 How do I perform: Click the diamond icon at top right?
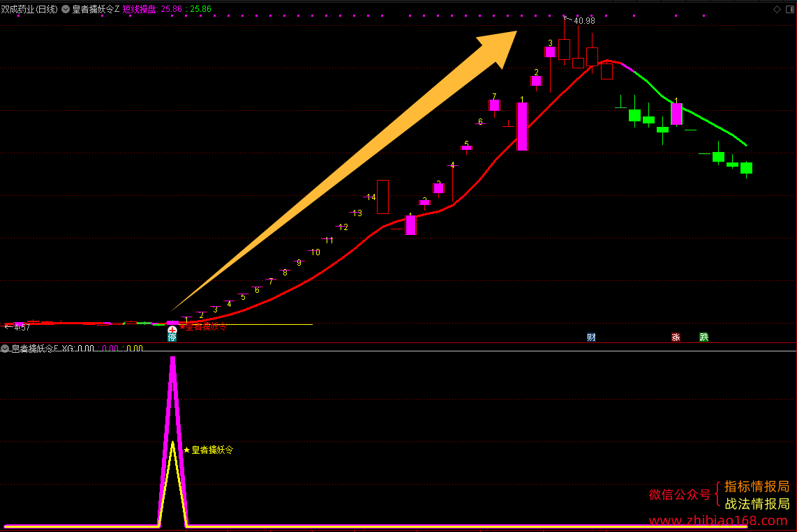(x=777, y=9)
